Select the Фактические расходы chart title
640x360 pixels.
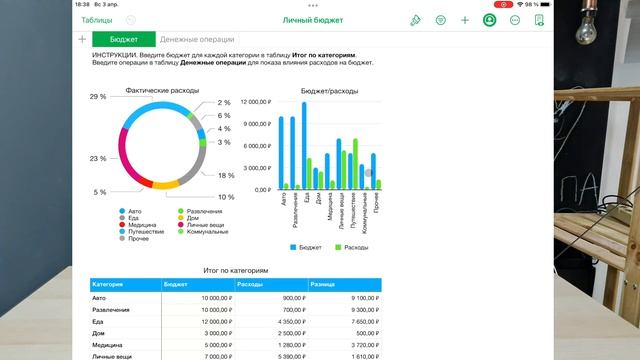click(162, 90)
